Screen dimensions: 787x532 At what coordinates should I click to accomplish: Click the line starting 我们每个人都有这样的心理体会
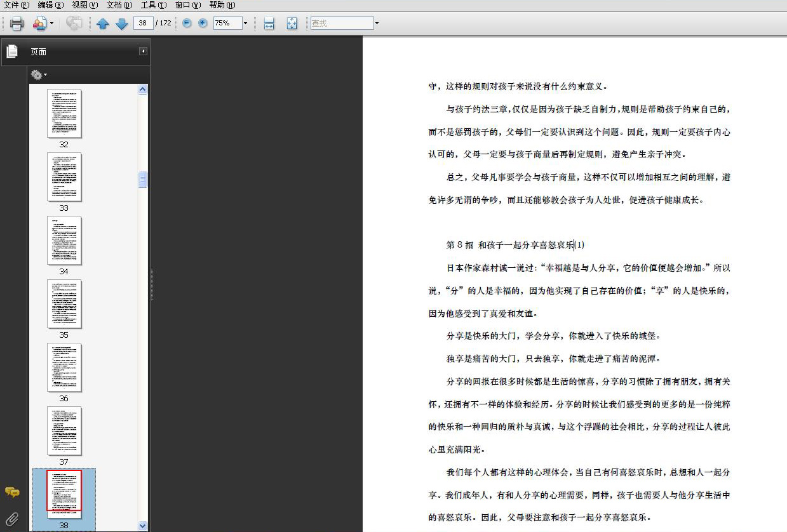588,472
